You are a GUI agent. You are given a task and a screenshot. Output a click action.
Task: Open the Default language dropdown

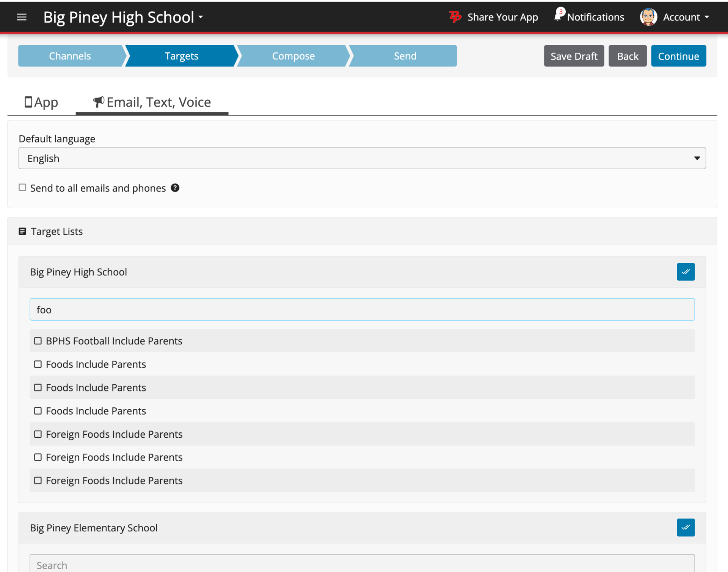(x=362, y=158)
